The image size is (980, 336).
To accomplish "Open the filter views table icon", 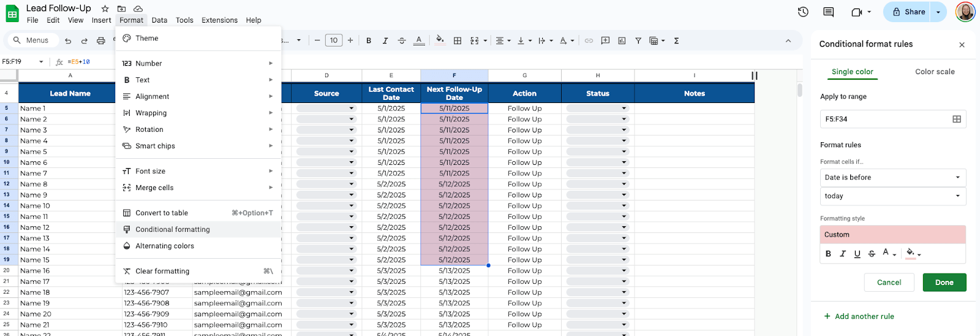I will (x=654, y=40).
